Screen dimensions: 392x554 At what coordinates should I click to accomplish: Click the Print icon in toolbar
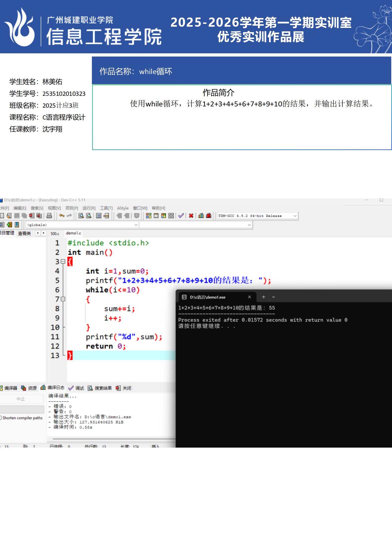pos(49,216)
